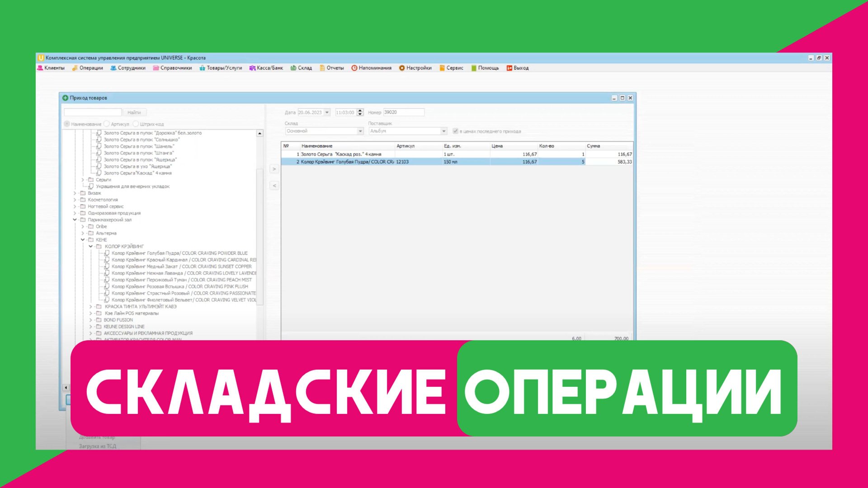Click the Напоминания clock icon
Image resolution: width=868 pixels, height=488 pixels.
[354, 68]
